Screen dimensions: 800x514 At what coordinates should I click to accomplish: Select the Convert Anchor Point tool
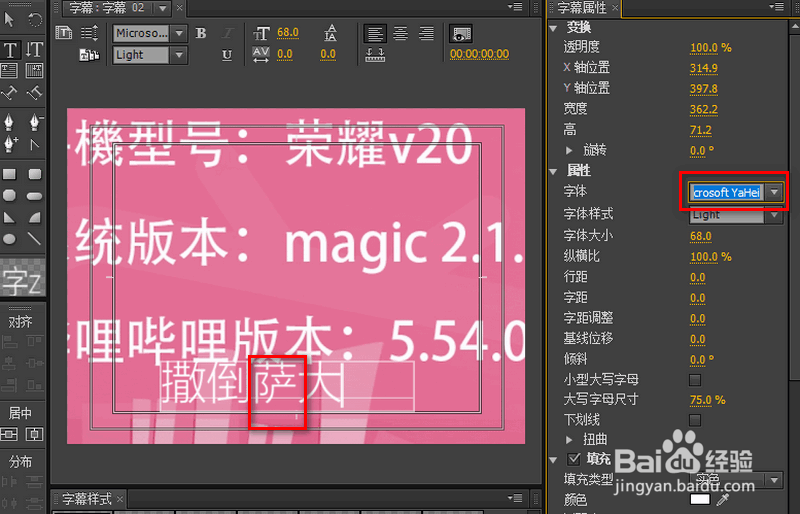(35, 145)
